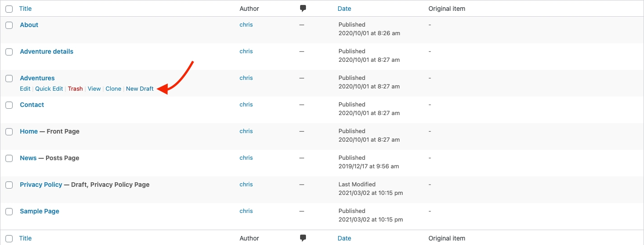This screenshot has width=644, height=245.
Task: Click author chris in About row
Action: 246,25
